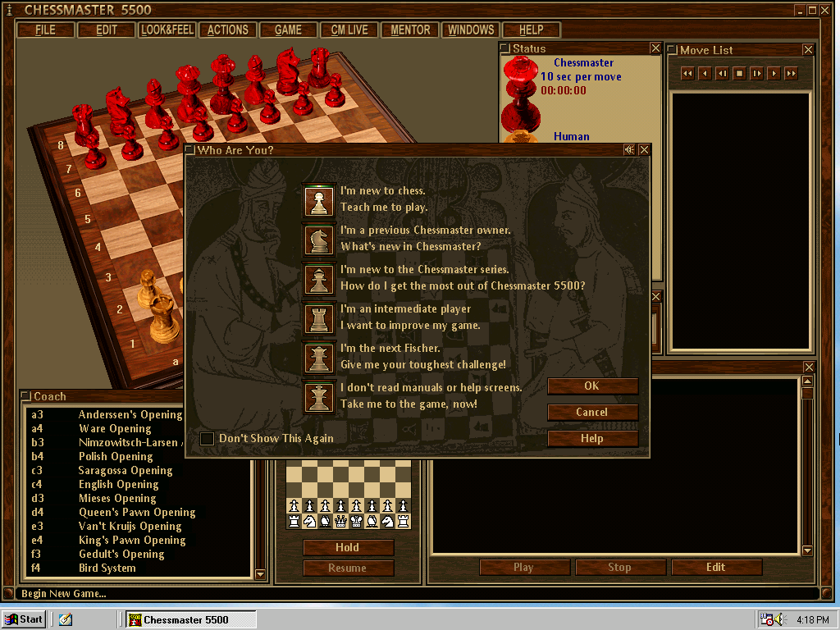
Task: Click the Edit button next to Stop
Action: 716,568
